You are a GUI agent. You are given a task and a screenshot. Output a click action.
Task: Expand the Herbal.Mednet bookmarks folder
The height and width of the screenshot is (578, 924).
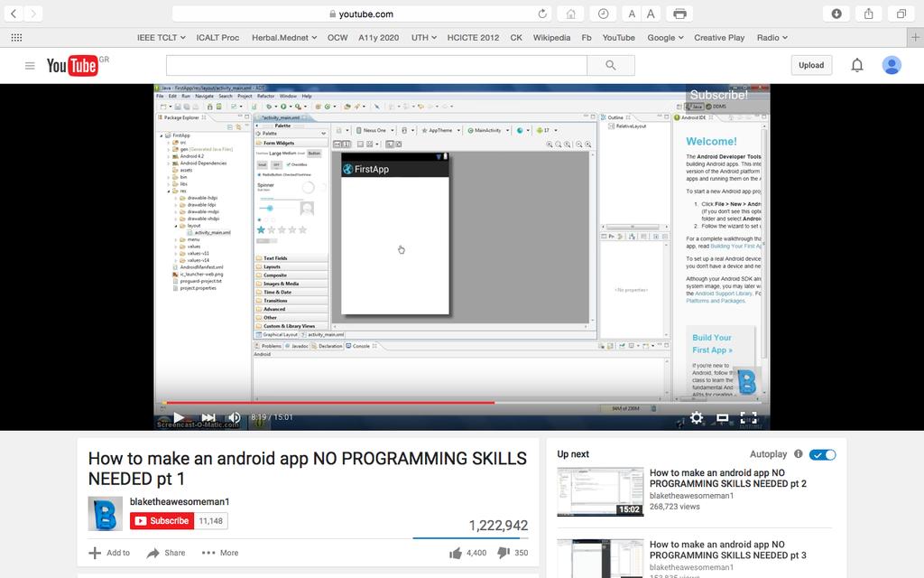tap(284, 37)
